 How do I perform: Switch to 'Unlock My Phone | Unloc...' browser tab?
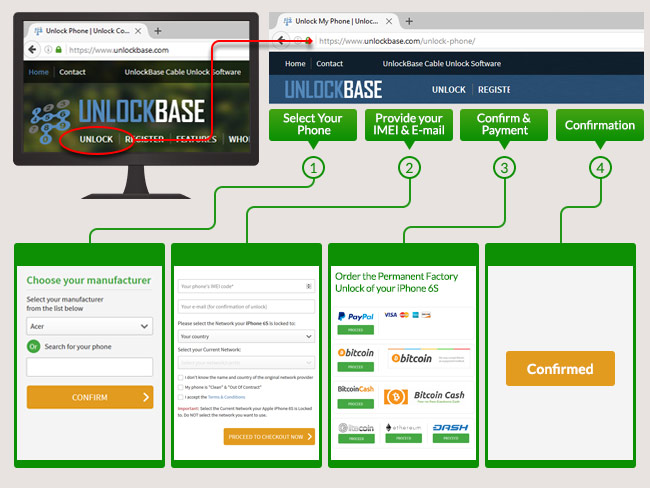pos(337,21)
